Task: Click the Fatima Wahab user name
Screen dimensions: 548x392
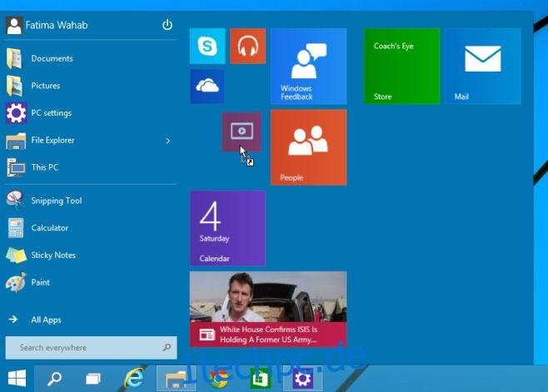Action: pos(57,25)
